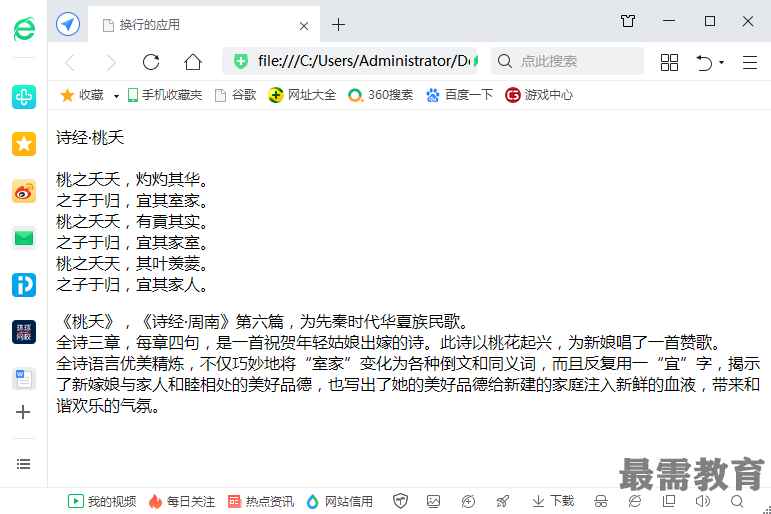Screen dimensions: 771x514
Task: Click the line 之子于归，宜其家人。
Action: [x=132, y=284]
